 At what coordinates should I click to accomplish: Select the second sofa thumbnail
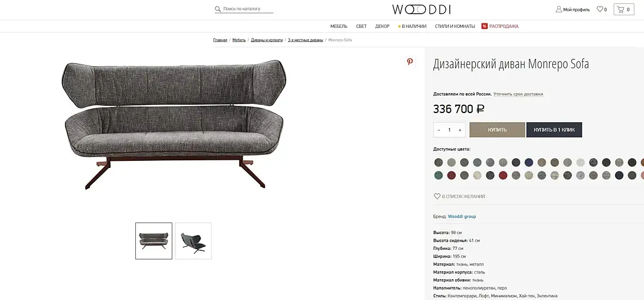[193, 241]
